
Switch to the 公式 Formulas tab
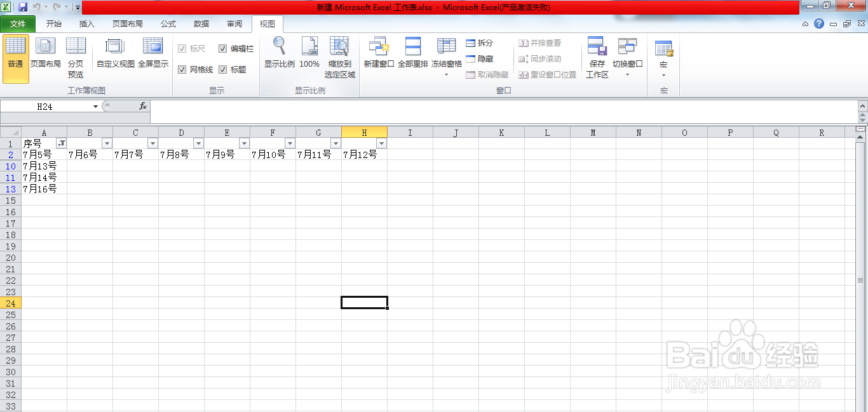pos(168,24)
